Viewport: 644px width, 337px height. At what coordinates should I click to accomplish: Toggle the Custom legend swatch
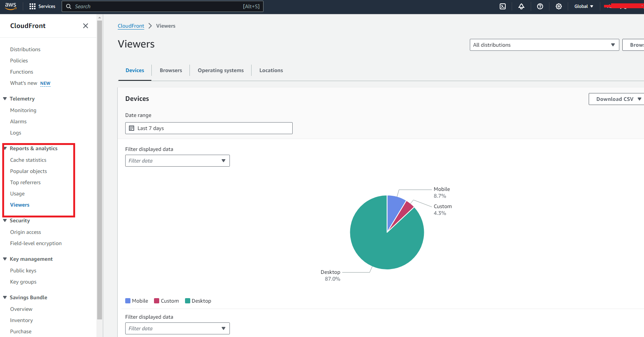coord(157,301)
